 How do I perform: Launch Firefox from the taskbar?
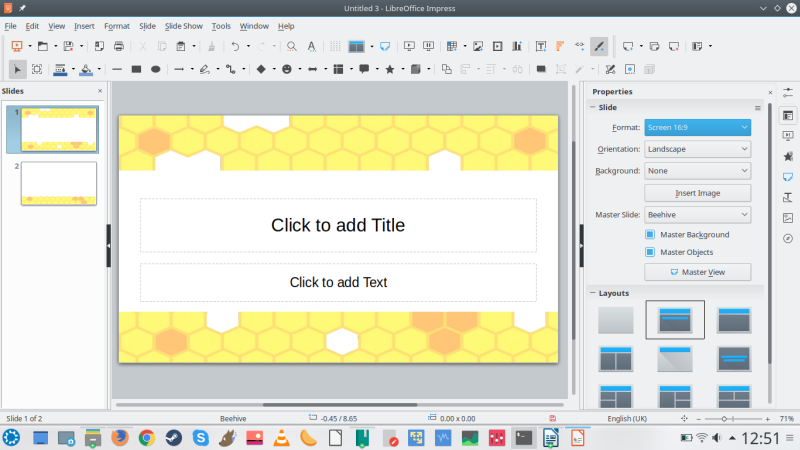(x=120, y=438)
